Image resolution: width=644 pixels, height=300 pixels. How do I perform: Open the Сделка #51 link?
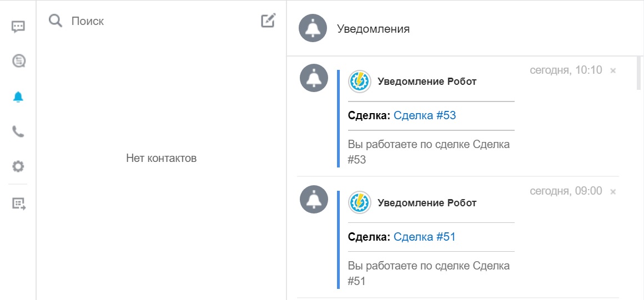(x=425, y=237)
